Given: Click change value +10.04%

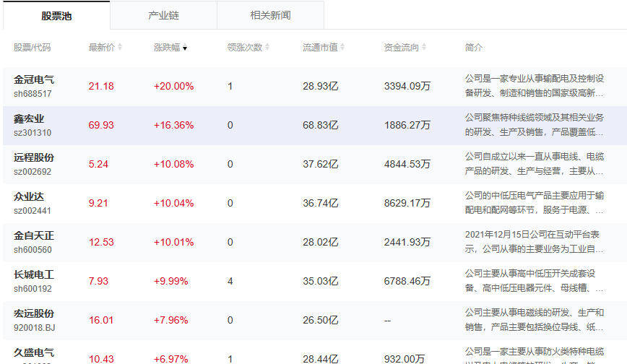Looking at the screenshot, I should pos(173,203).
